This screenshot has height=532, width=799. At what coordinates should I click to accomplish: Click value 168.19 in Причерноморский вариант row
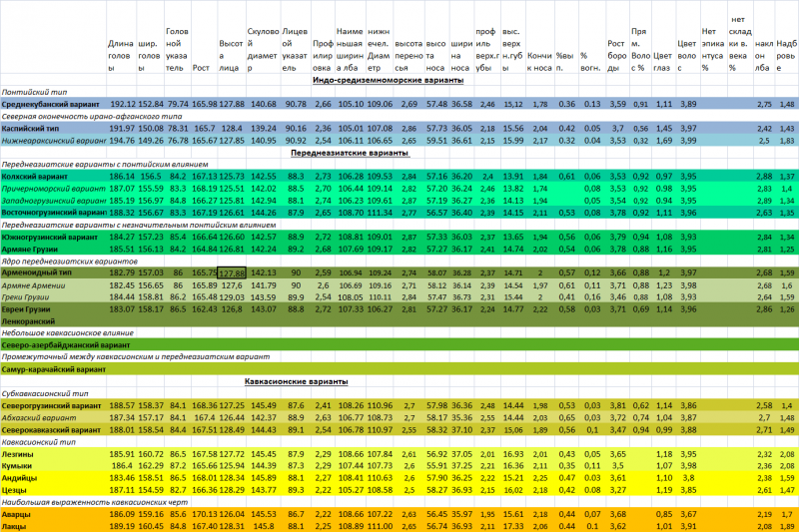tap(205, 189)
